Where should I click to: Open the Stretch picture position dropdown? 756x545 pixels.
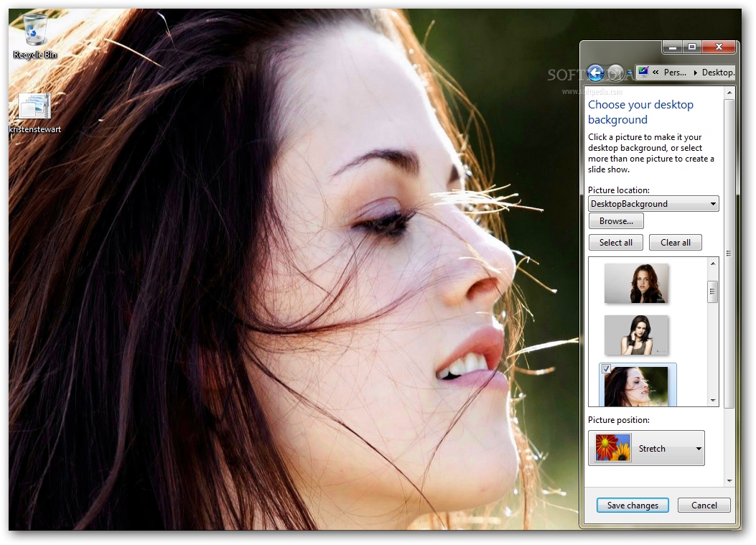[x=646, y=448]
